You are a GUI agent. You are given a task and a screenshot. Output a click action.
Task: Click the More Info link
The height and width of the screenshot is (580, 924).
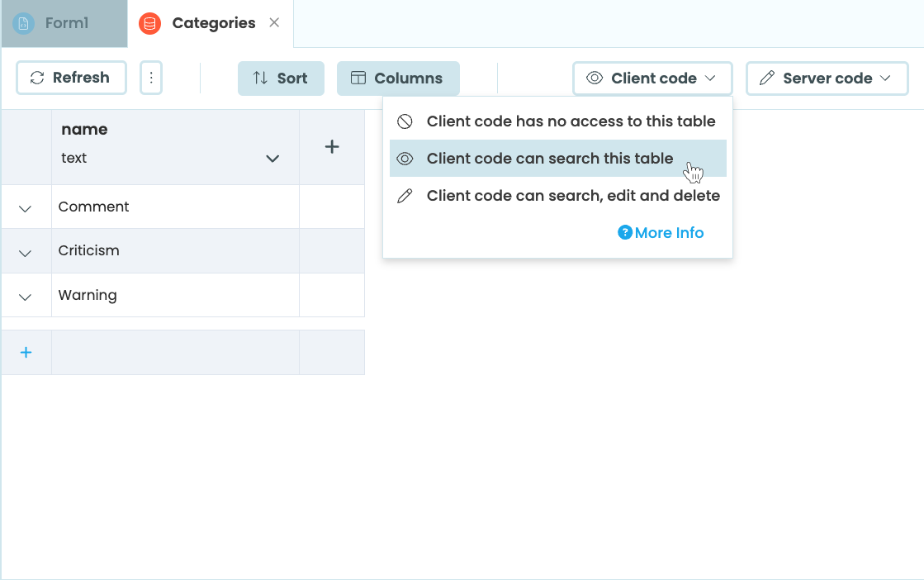(669, 232)
